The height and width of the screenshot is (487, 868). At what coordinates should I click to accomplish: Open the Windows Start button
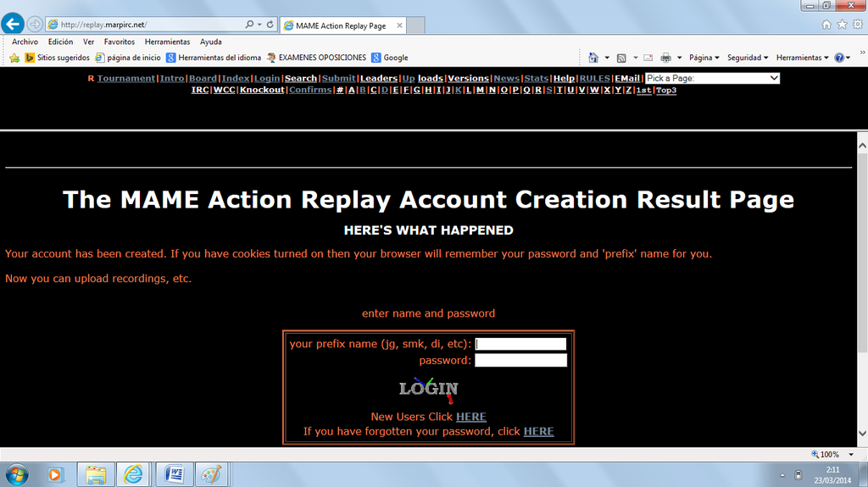click(x=17, y=475)
